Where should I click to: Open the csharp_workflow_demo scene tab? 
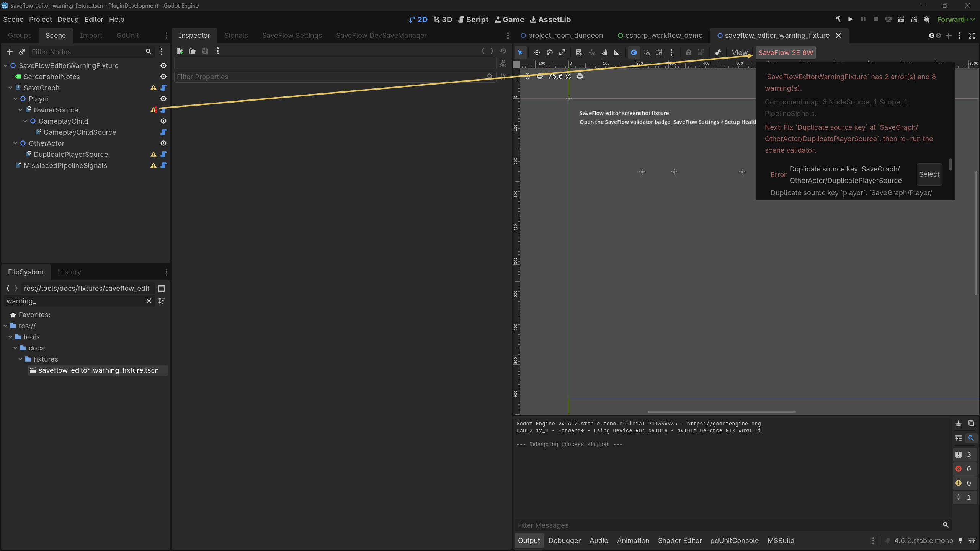661,36
